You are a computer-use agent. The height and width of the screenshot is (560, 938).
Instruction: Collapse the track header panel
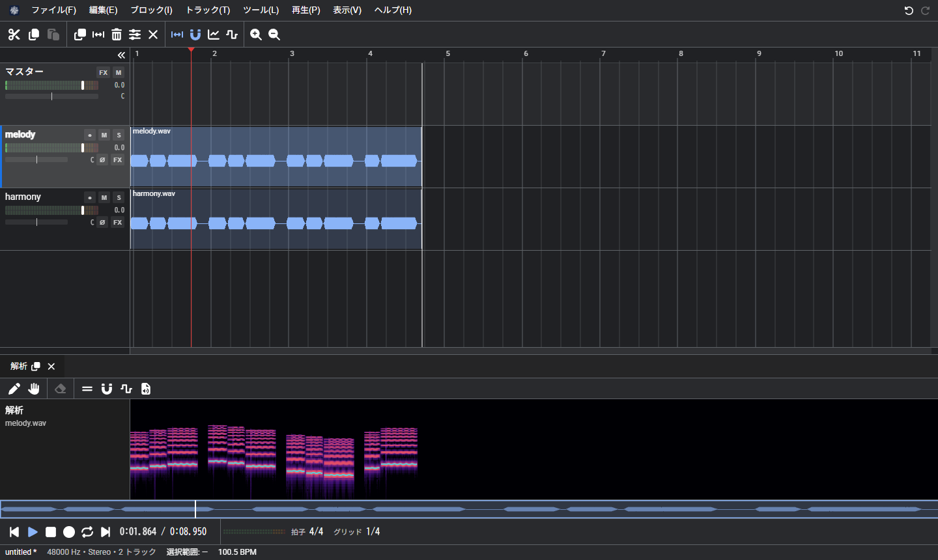[121, 55]
